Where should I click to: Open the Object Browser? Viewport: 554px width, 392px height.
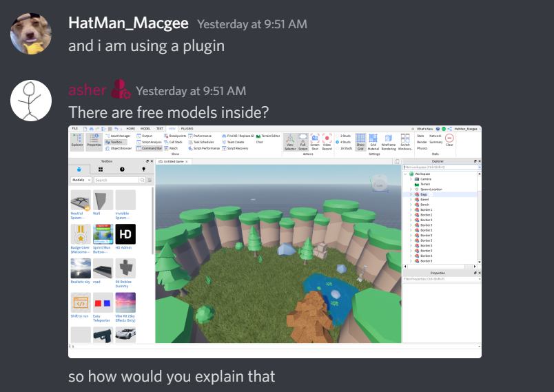point(119,148)
